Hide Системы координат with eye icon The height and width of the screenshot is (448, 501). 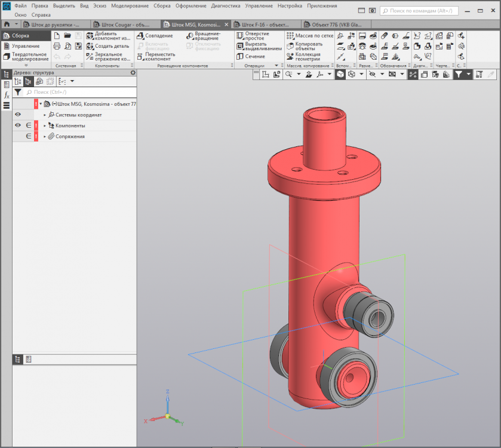[x=18, y=115]
